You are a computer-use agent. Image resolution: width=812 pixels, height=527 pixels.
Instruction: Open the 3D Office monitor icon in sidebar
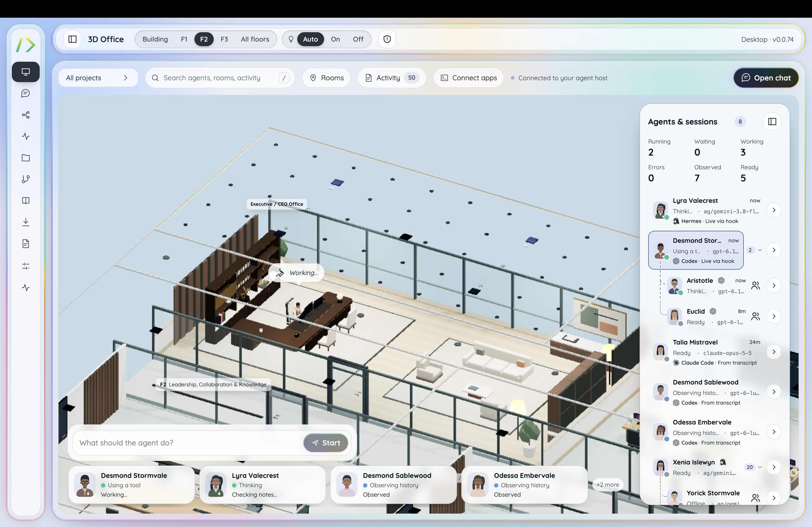26,72
